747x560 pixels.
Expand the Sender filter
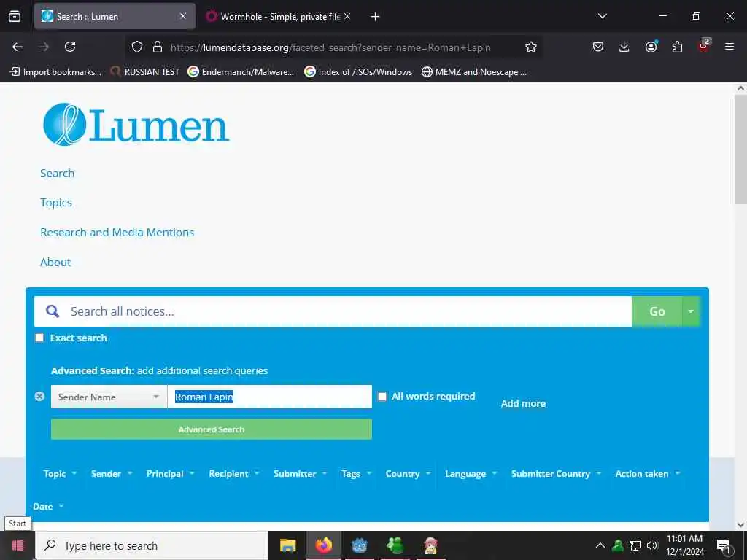point(112,474)
